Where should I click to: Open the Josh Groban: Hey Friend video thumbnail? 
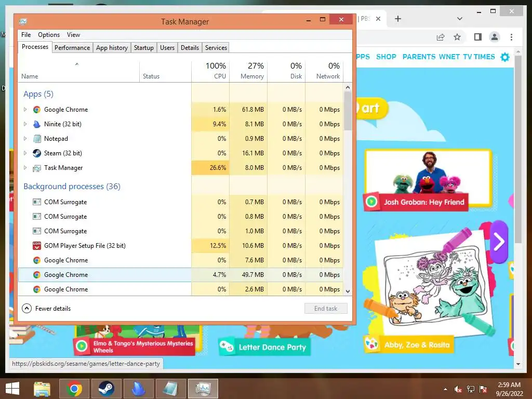click(428, 180)
